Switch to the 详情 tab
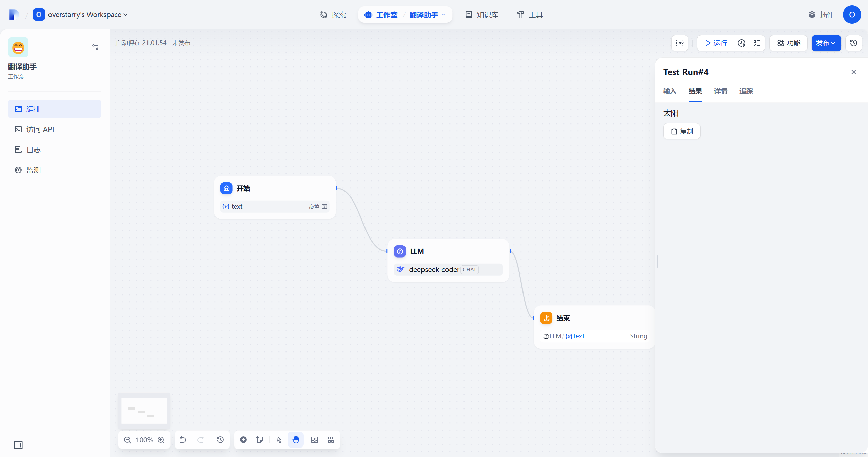Image resolution: width=868 pixels, height=457 pixels. pos(721,91)
